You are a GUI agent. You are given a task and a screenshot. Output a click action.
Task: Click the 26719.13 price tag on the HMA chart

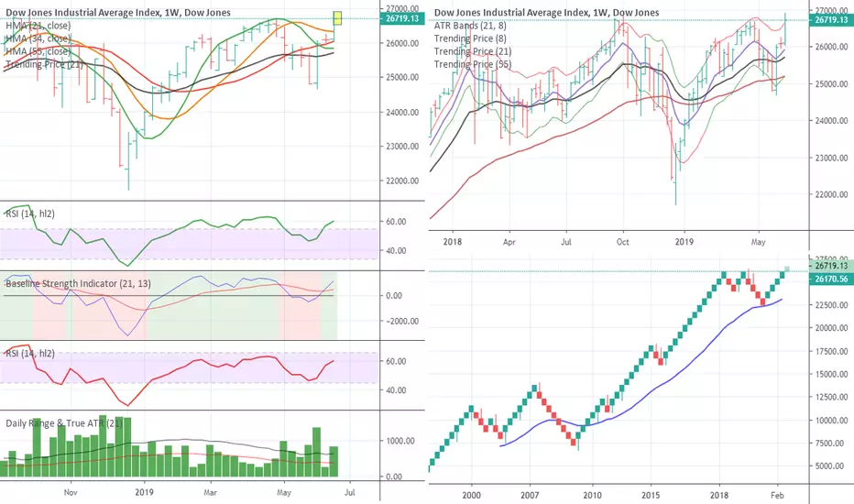(402, 18)
